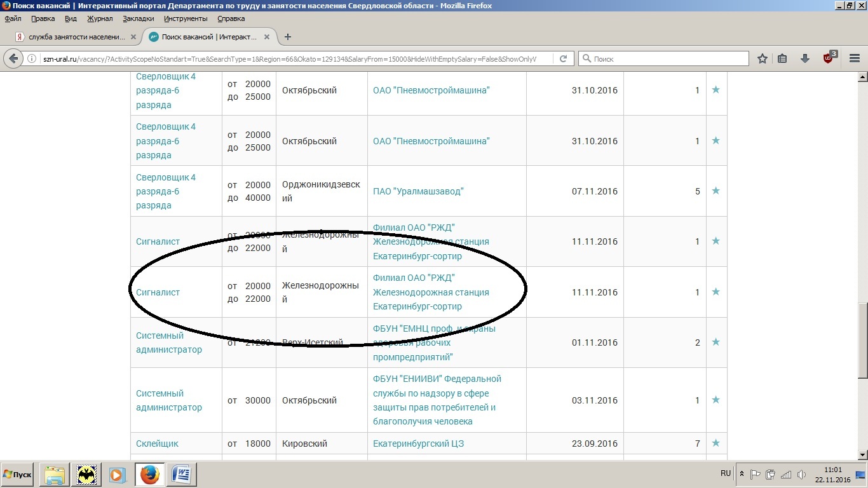Switch to Firefox in the taskbar
Viewport: 868px width, 488px height.
pyautogui.click(x=150, y=475)
